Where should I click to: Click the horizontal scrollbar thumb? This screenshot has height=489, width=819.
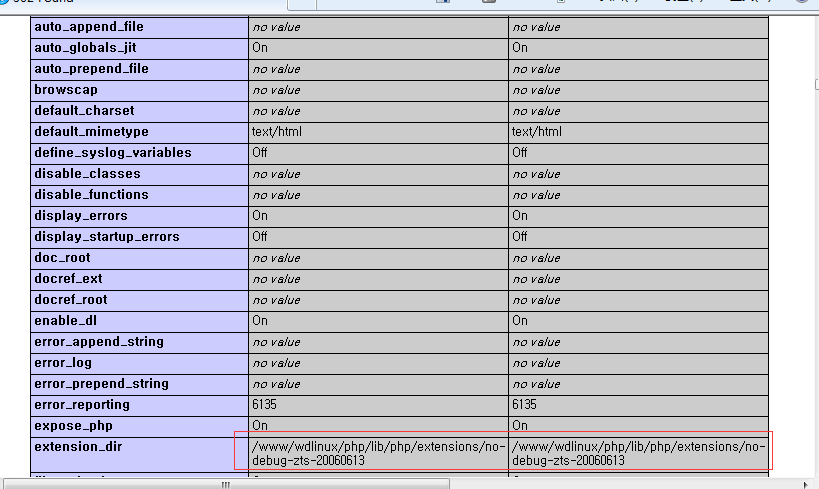coord(226,484)
